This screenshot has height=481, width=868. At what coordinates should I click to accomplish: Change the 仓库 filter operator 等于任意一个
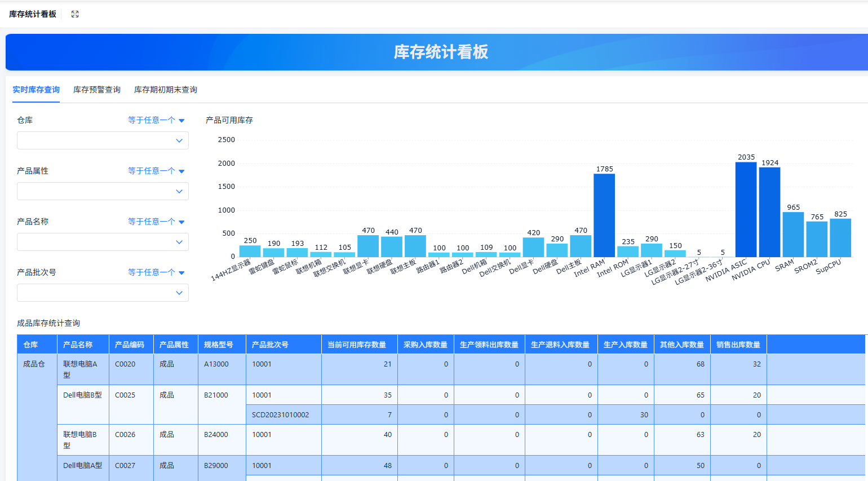(156, 120)
